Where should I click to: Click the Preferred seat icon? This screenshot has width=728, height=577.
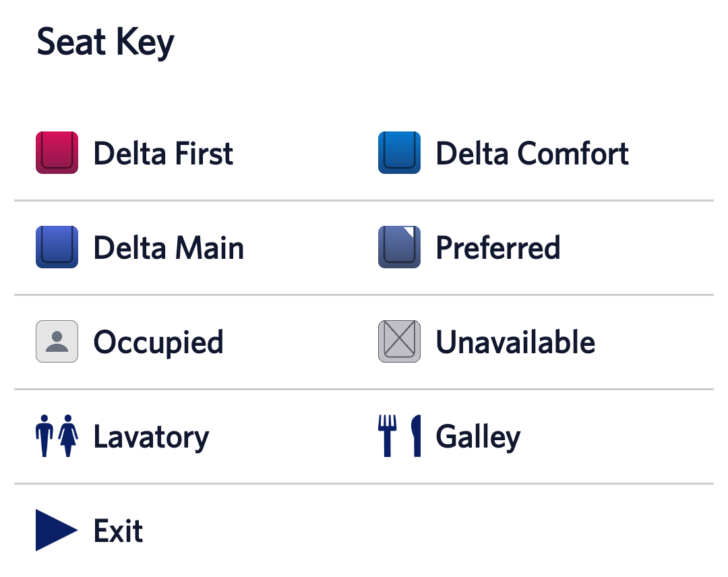coord(398,248)
